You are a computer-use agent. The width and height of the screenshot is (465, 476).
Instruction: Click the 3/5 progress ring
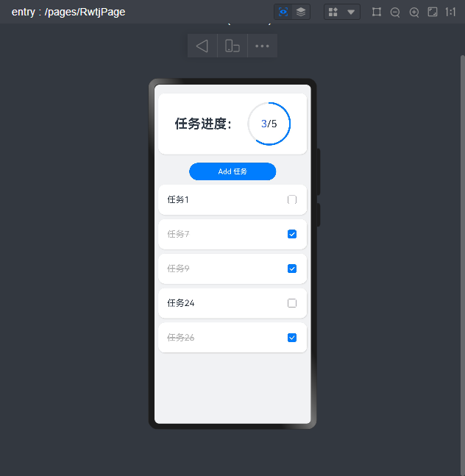[269, 124]
